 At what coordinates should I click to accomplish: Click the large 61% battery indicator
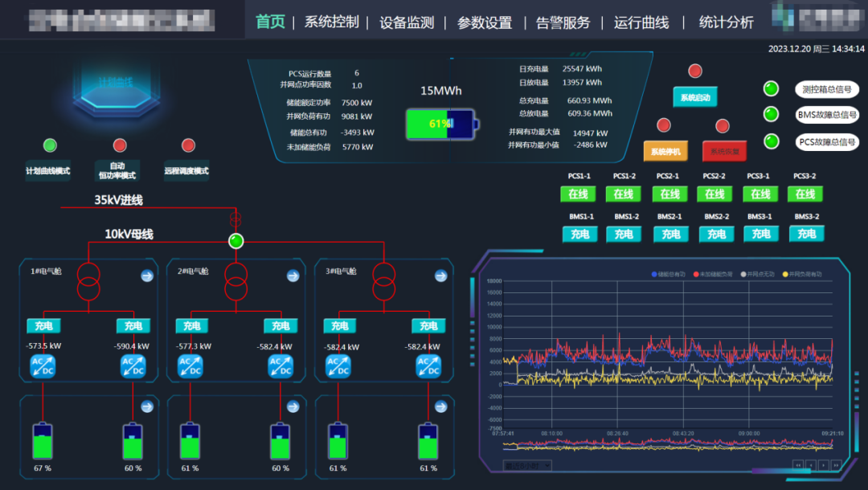pyautogui.click(x=441, y=124)
